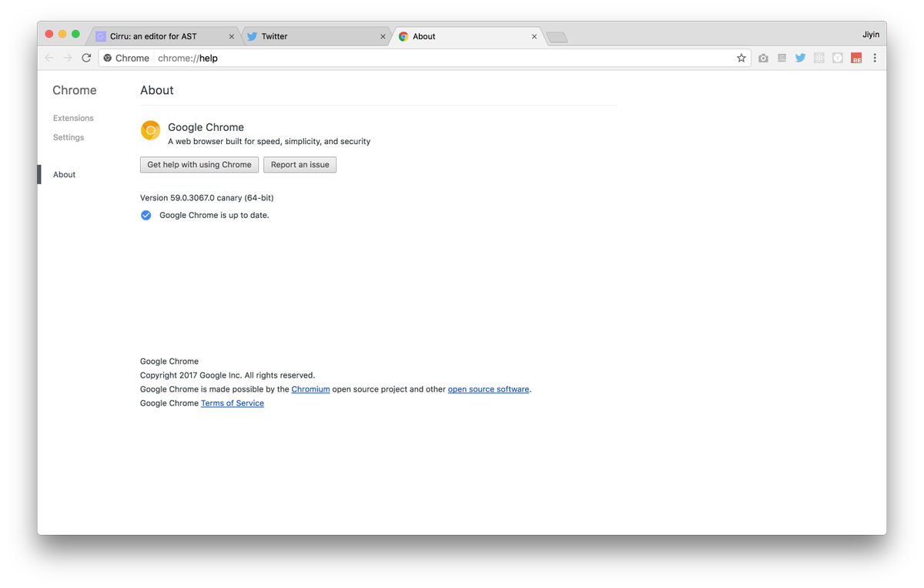
Task: Go forward to the next page
Action: pos(68,58)
